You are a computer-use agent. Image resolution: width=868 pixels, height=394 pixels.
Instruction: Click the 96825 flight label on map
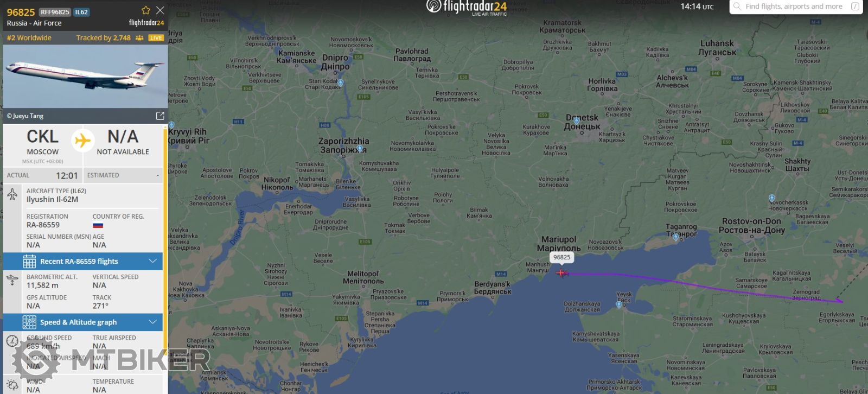562,257
